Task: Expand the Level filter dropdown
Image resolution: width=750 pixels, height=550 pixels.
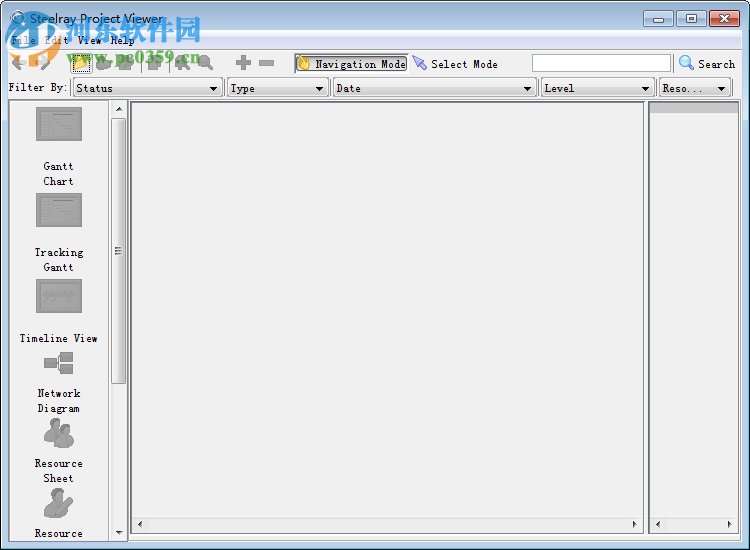Action: (597, 88)
